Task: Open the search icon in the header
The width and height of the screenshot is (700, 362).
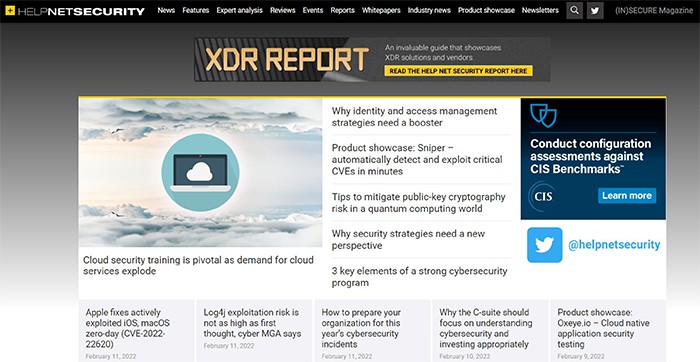Action: point(575,10)
